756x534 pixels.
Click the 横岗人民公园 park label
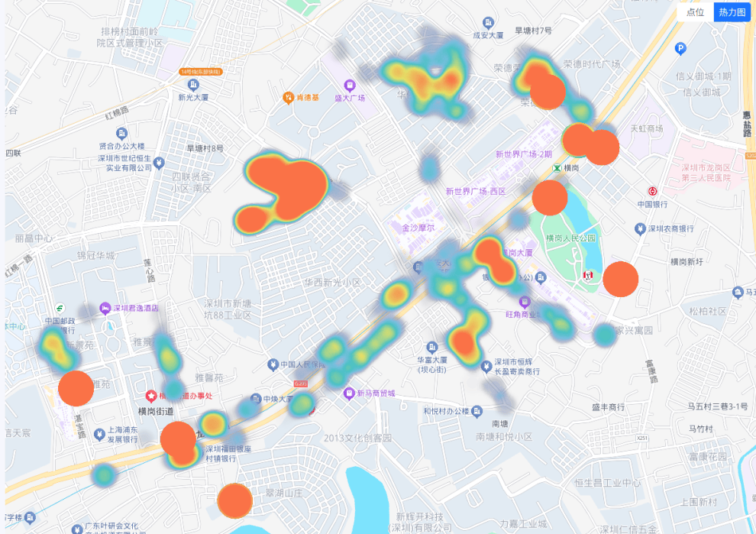[570, 238]
